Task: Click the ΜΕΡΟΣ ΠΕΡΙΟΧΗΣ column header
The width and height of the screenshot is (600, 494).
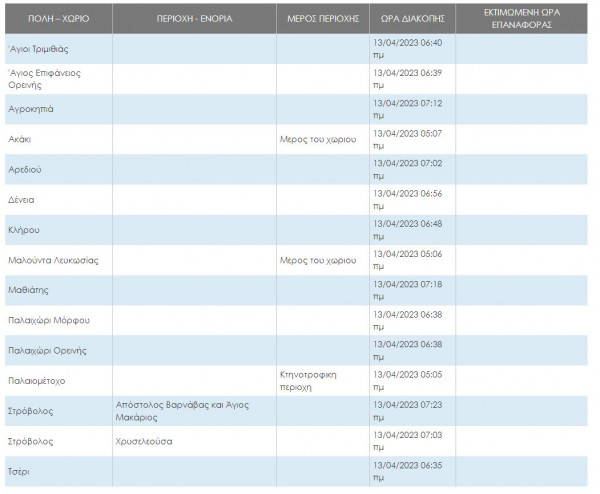Action: [x=323, y=19]
